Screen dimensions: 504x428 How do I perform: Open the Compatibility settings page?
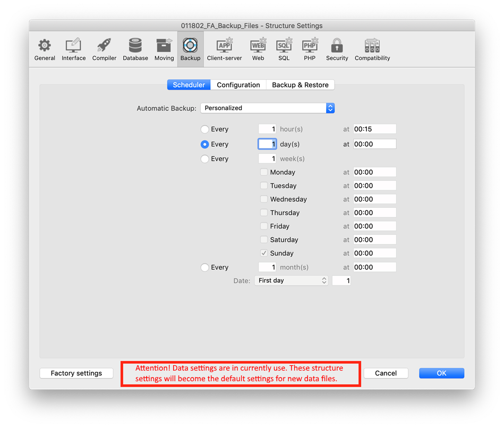click(x=372, y=49)
